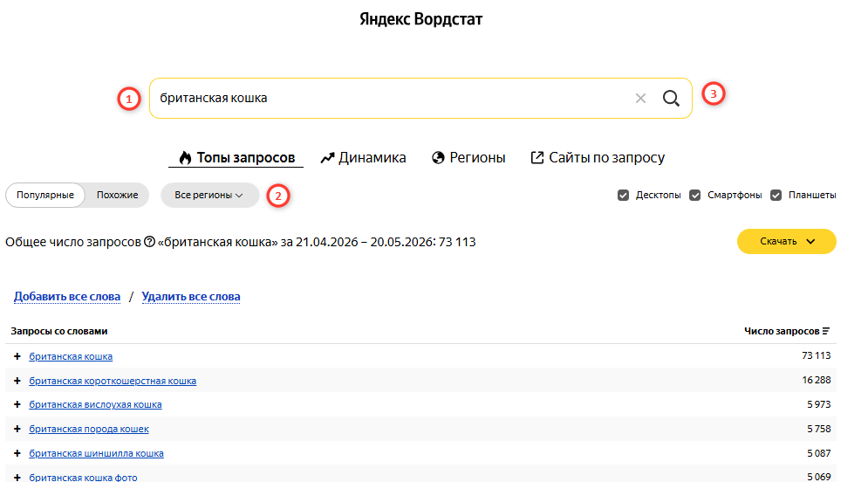Open the 'британская шиншилла кошка' link
868x482 pixels.
96,453
